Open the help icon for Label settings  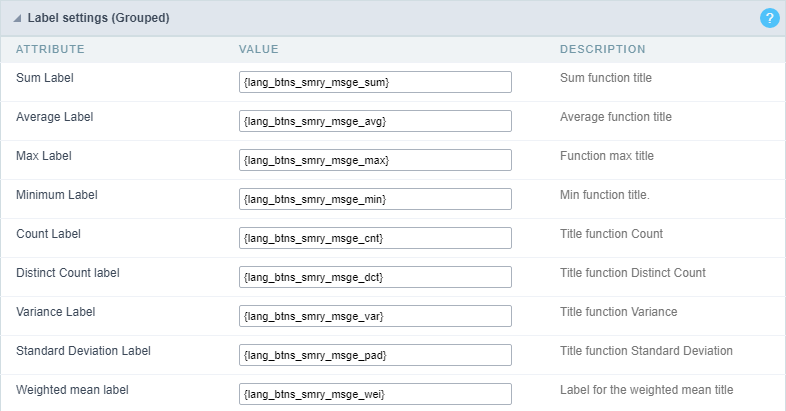(x=769, y=18)
